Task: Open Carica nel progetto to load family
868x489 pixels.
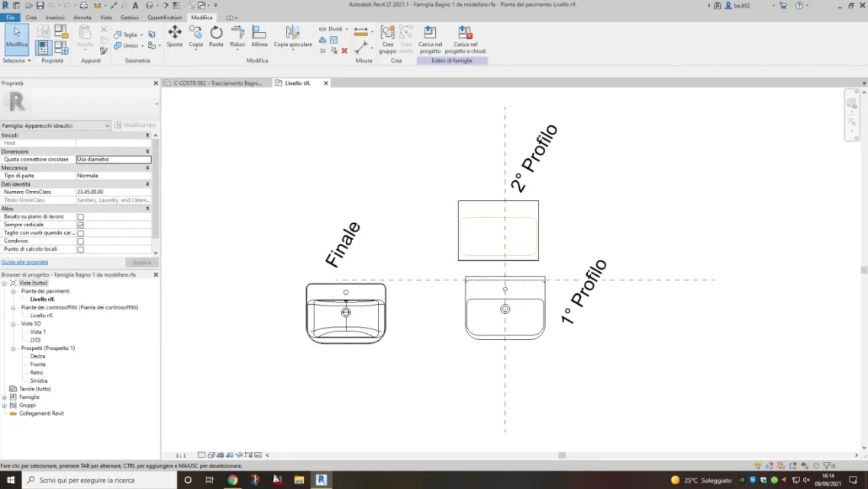Action: tap(429, 38)
